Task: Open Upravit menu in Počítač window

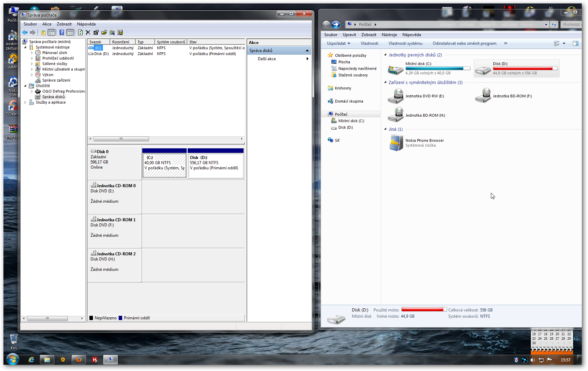Action: click(349, 35)
